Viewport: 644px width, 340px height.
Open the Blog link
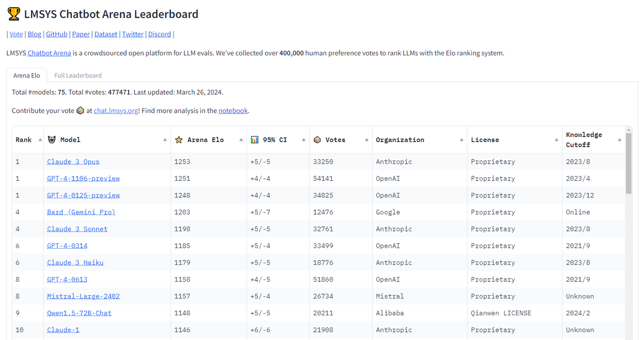pos(34,34)
